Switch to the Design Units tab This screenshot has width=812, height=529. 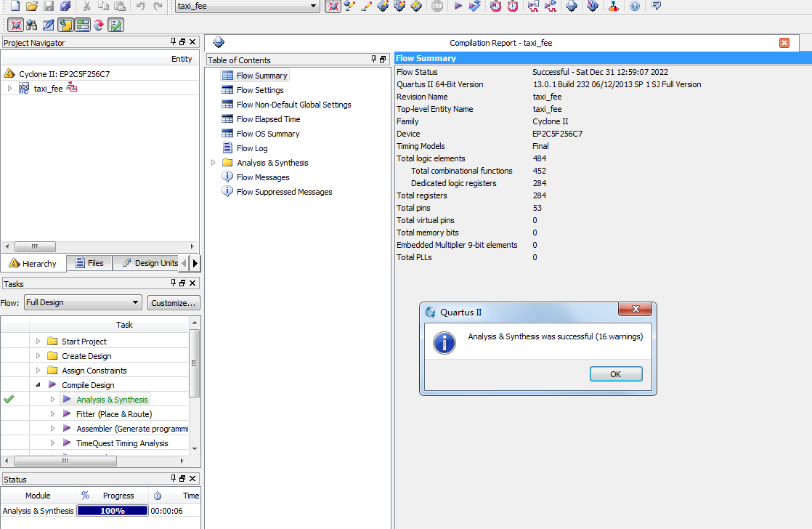coord(149,263)
